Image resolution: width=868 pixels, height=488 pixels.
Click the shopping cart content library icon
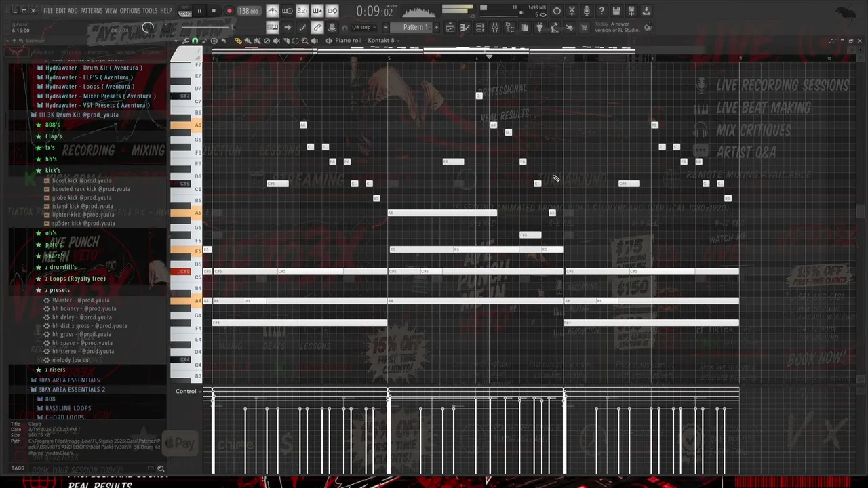pos(584,28)
